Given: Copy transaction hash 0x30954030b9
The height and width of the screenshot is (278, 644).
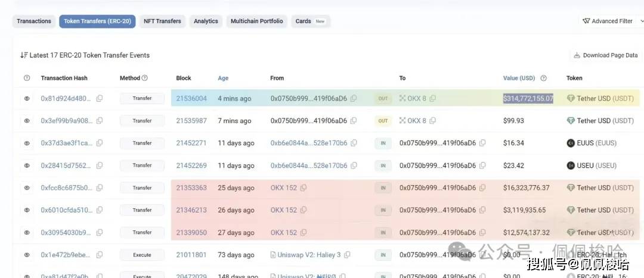Looking at the screenshot, I should [100, 233].
